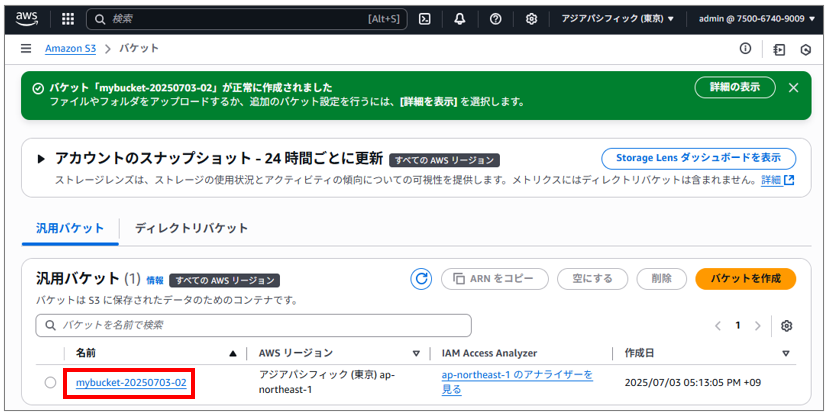Click the IAM Access Analyzer column header
The image size is (825, 416).
489,353
